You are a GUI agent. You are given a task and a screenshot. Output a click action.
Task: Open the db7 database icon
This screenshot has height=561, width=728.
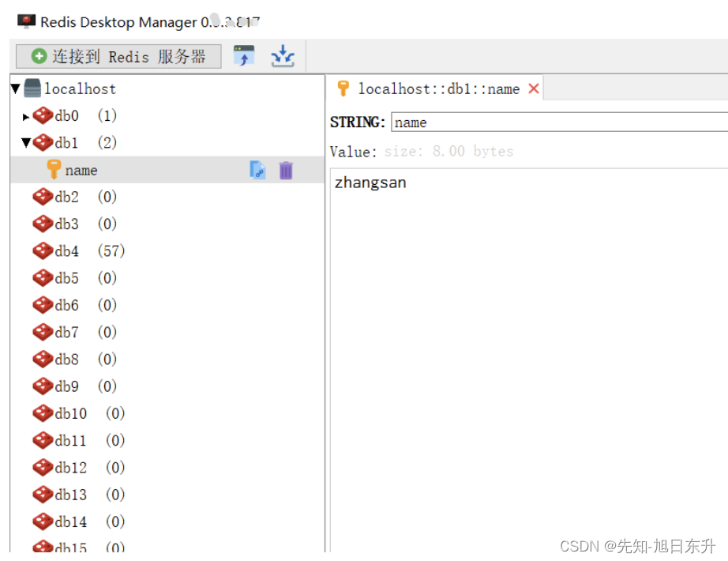pos(43,332)
